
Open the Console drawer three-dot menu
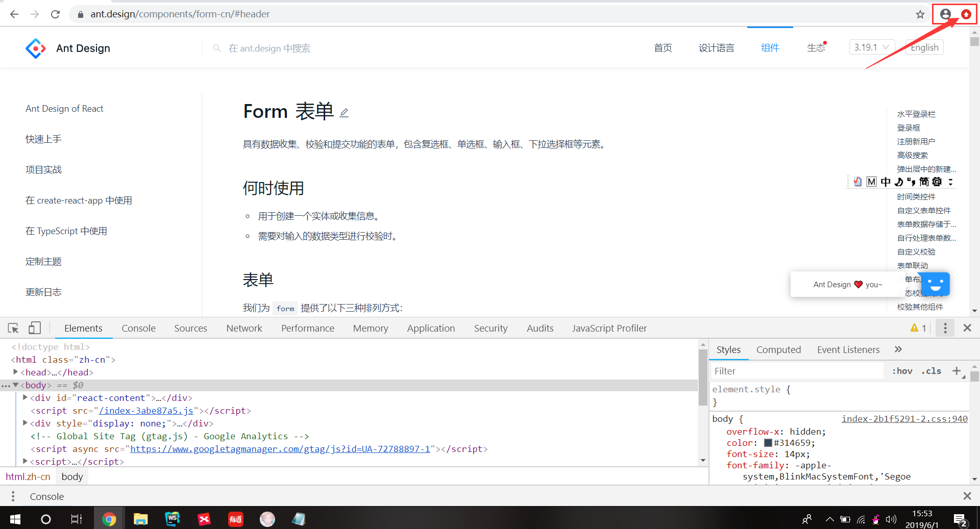point(13,496)
